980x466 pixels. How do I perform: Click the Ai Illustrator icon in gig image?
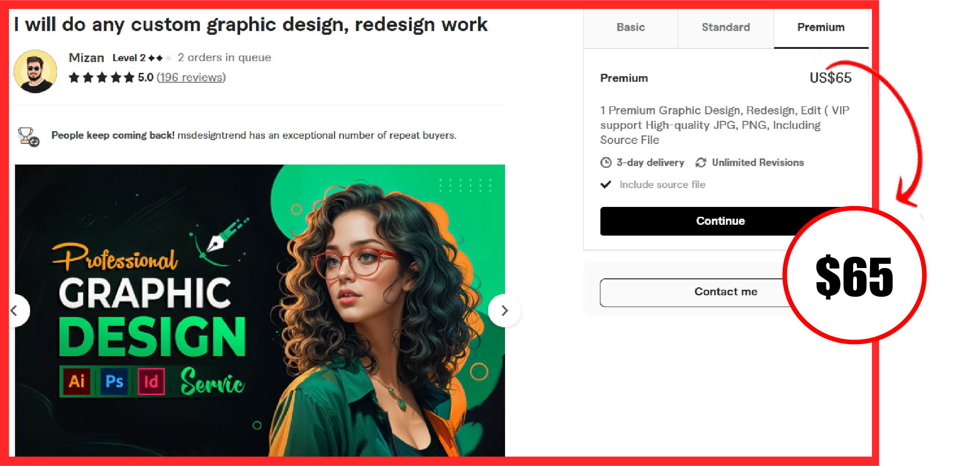(77, 381)
